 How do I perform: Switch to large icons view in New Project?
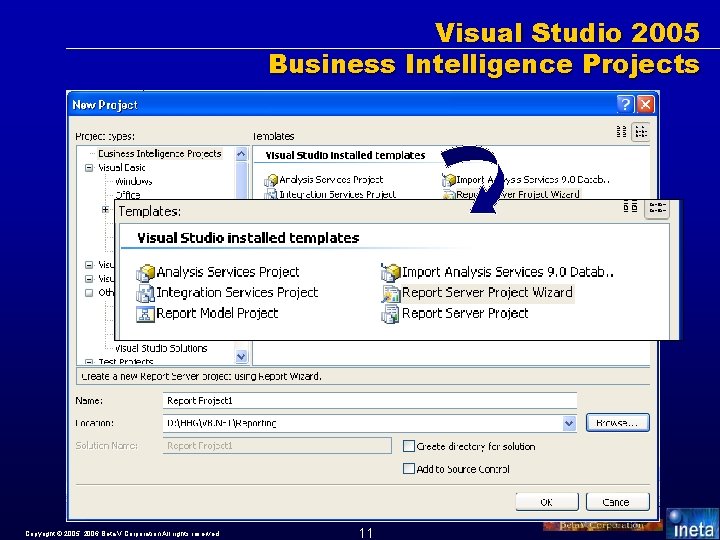coord(621,132)
